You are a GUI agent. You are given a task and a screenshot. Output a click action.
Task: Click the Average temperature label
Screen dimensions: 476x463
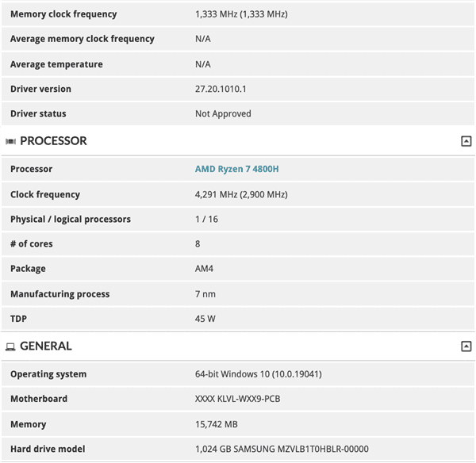tap(56, 64)
